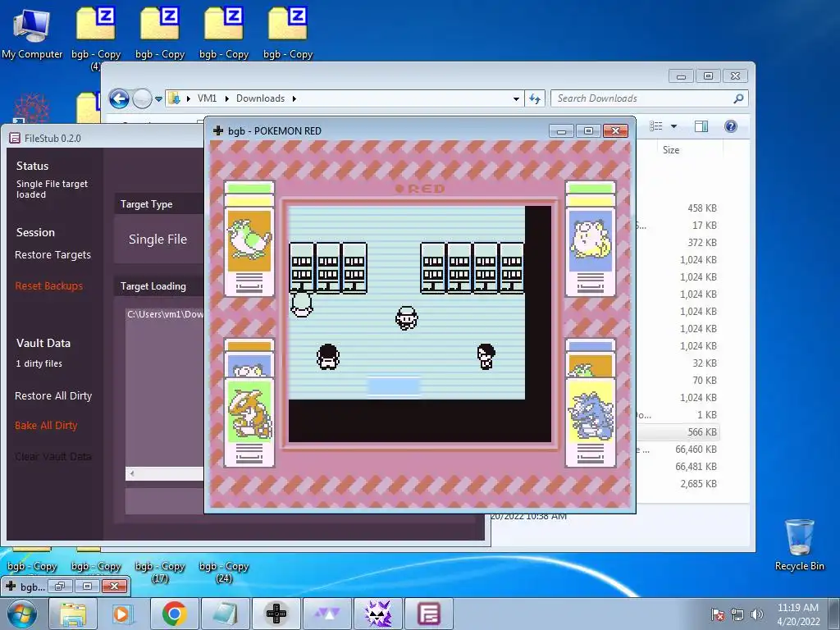Image resolution: width=840 pixels, height=630 pixels.
Task: Click the Windows Start button
Action: [21, 614]
